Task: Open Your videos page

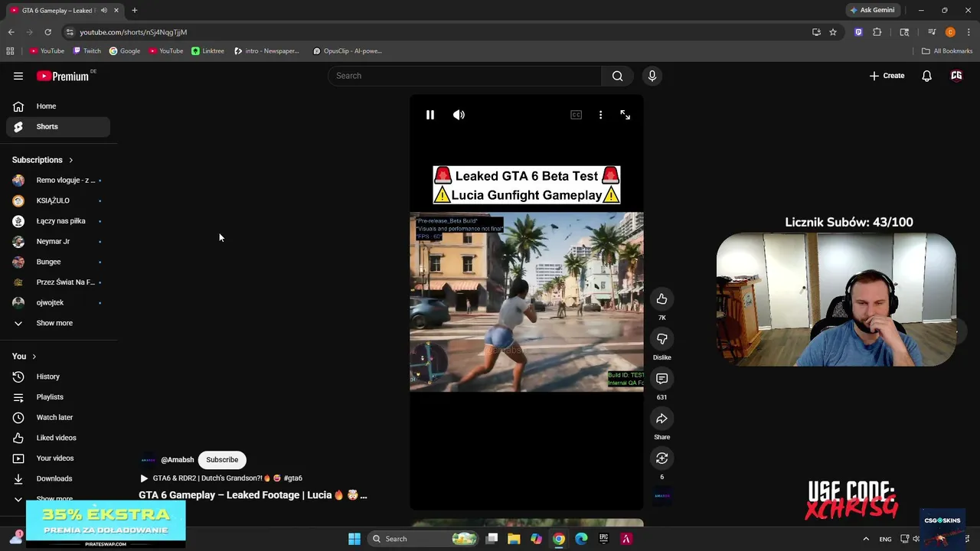Action: 58,458
